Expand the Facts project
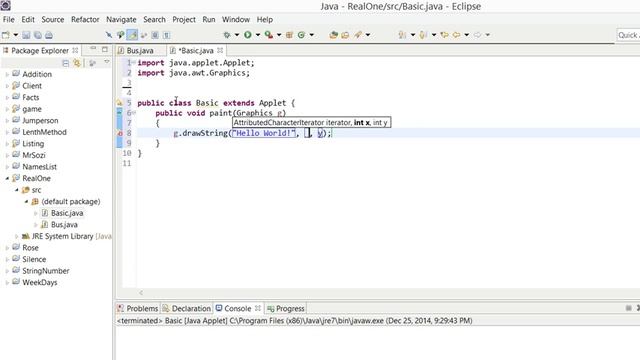Viewport: 640px width, 360px height. click(x=7, y=98)
